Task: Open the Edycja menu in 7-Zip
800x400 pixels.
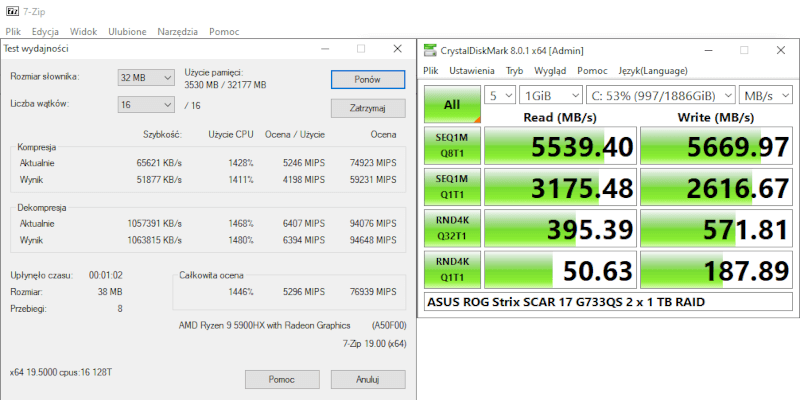Action: (x=45, y=32)
